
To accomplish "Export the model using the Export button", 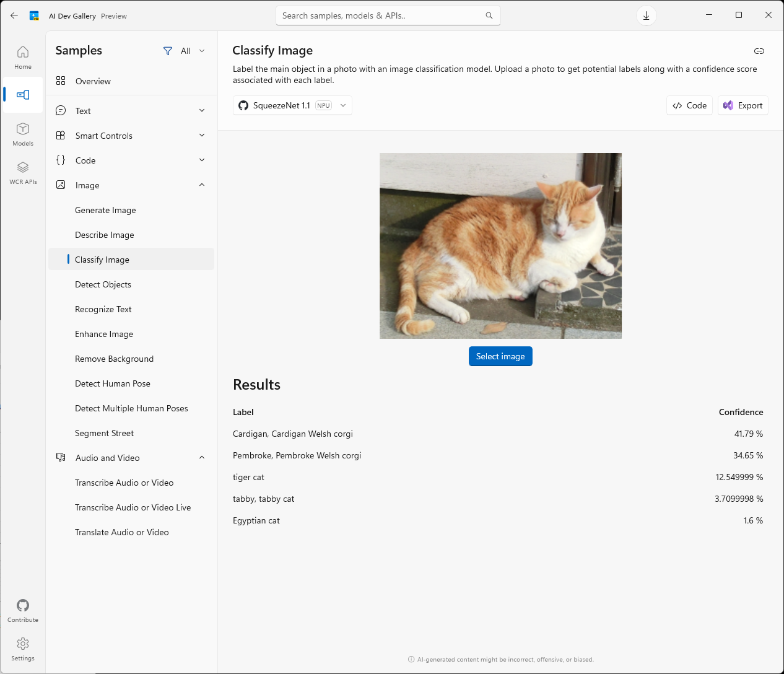I will click(743, 105).
